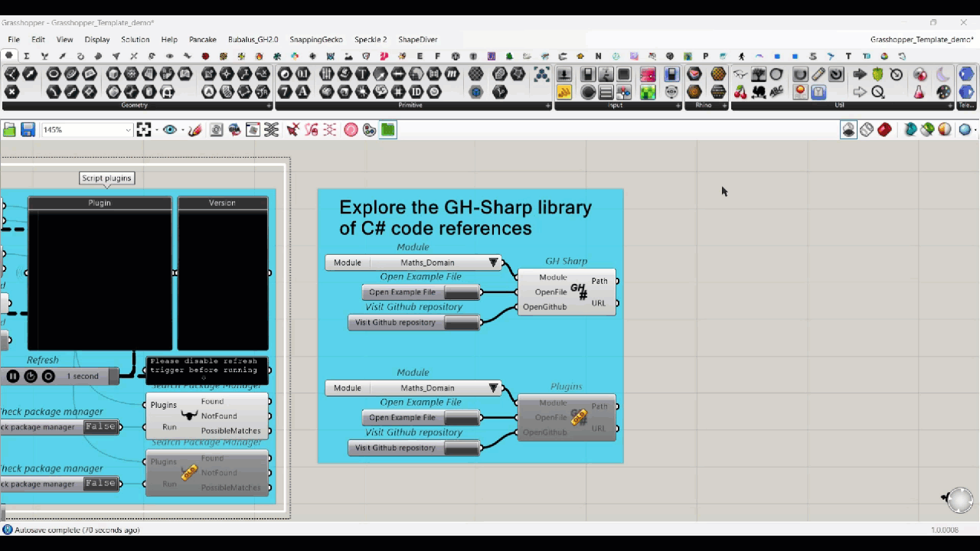980x551 pixels.
Task: Click the crescent moon icon in Util panel
Action: tap(943, 74)
